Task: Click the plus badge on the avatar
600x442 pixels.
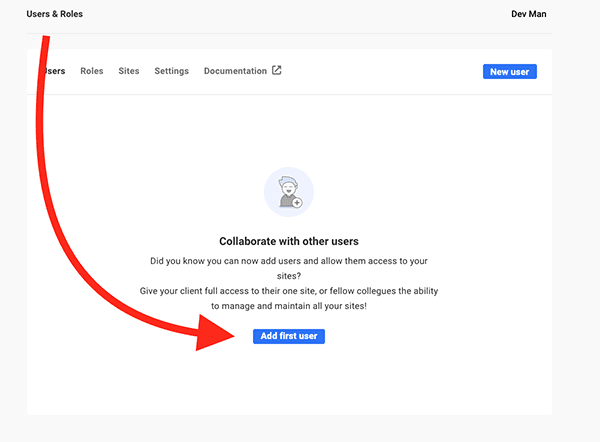Action: tap(297, 202)
